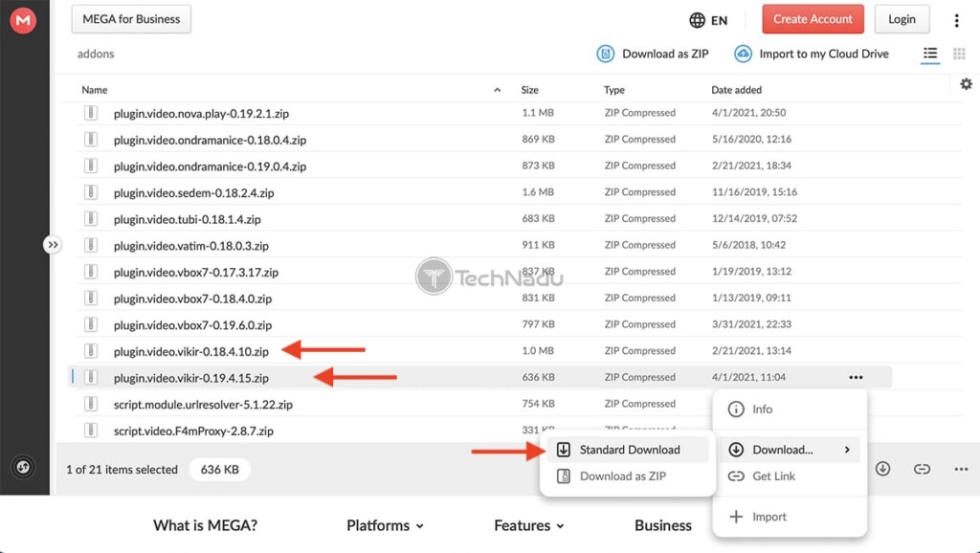Open the What is MEGA? link
The height and width of the screenshot is (553, 980).
point(205,525)
